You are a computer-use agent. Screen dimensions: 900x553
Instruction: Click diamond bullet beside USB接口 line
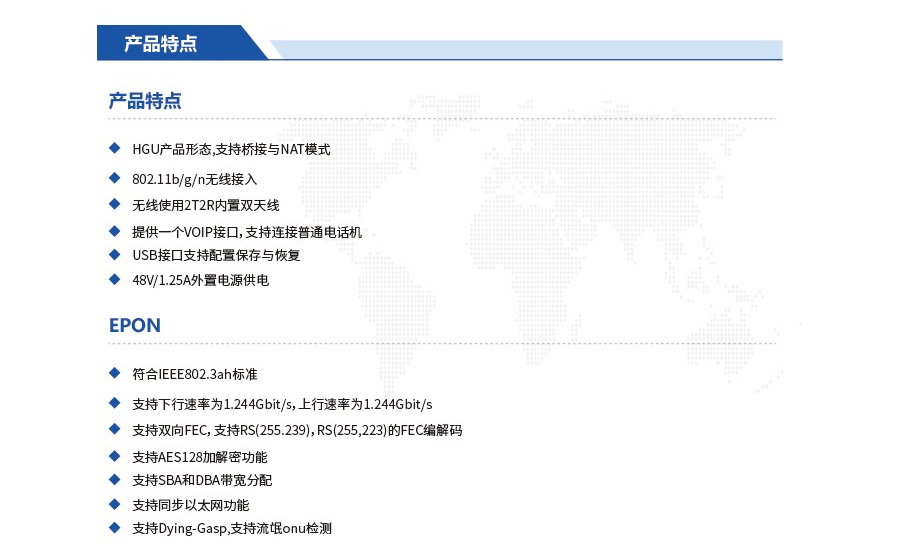[x=114, y=254]
